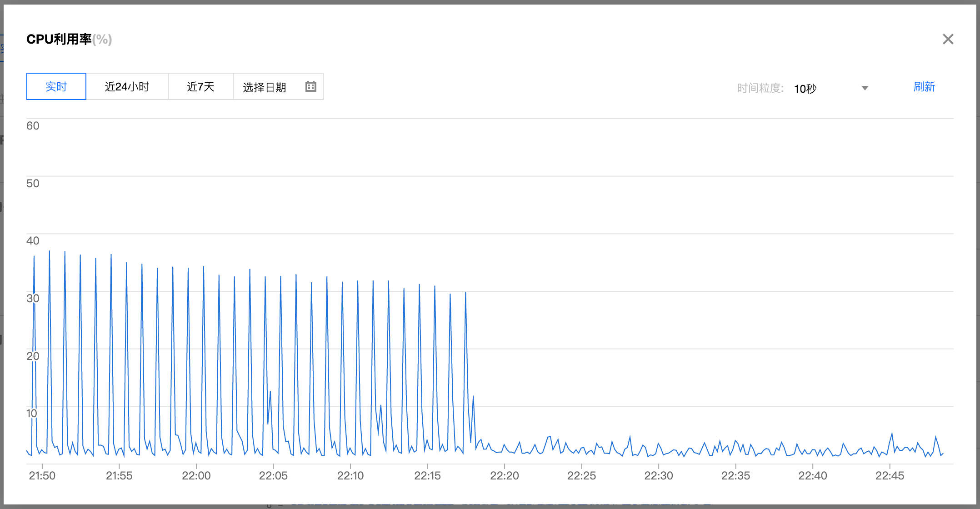This screenshot has height=509, width=980.
Task: Click the 时间粒度 label
Action: click(x=760, y=88)
